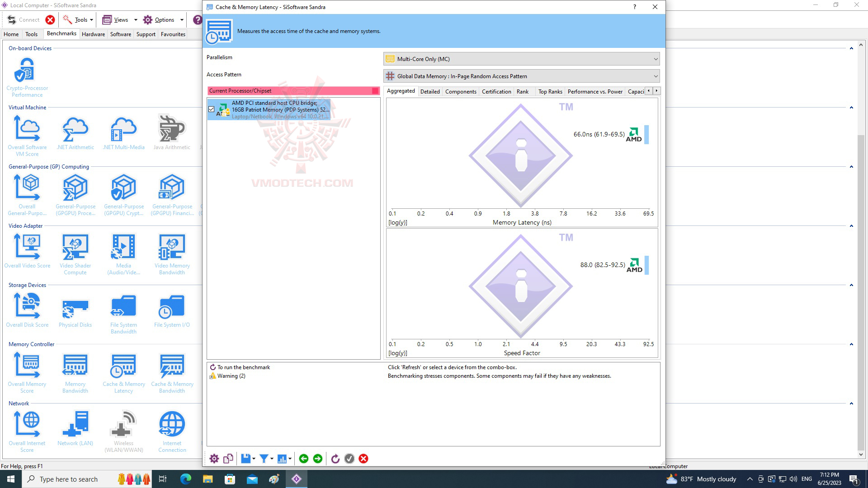Collapse the On-board Devices section
The height and width of the screenshot is (488, 868).
coord(851,48)
